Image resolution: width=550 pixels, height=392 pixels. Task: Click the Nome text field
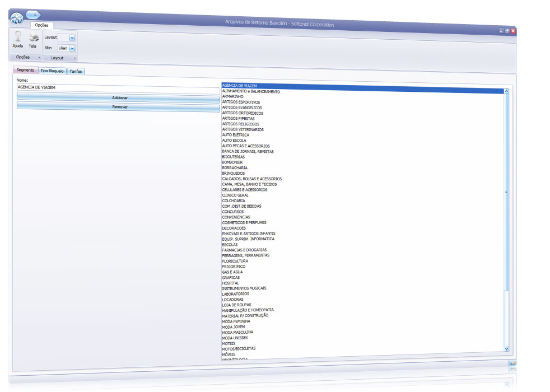click(118, 87)
